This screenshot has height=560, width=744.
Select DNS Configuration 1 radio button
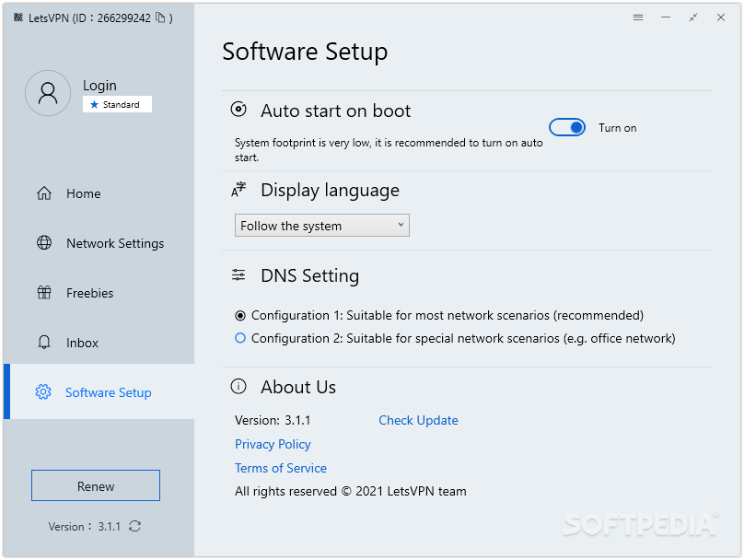point(240,315)
